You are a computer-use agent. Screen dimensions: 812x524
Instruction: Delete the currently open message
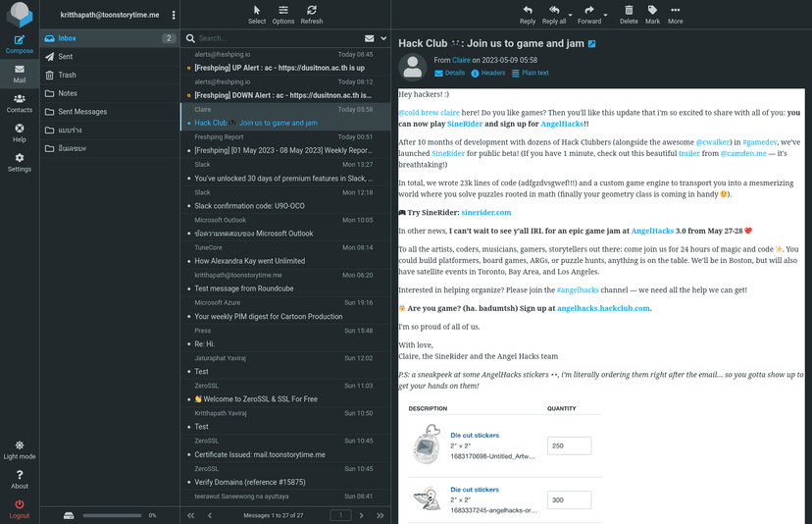pos(629,13)
